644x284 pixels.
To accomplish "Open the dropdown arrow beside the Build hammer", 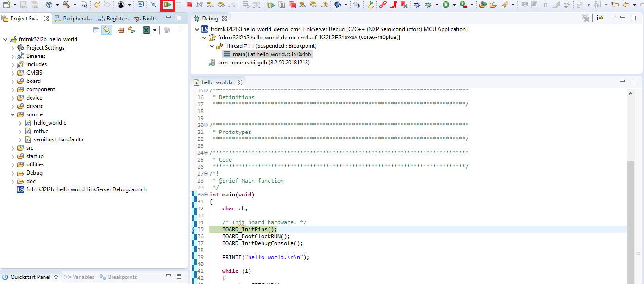I will [x=74, y=5].
